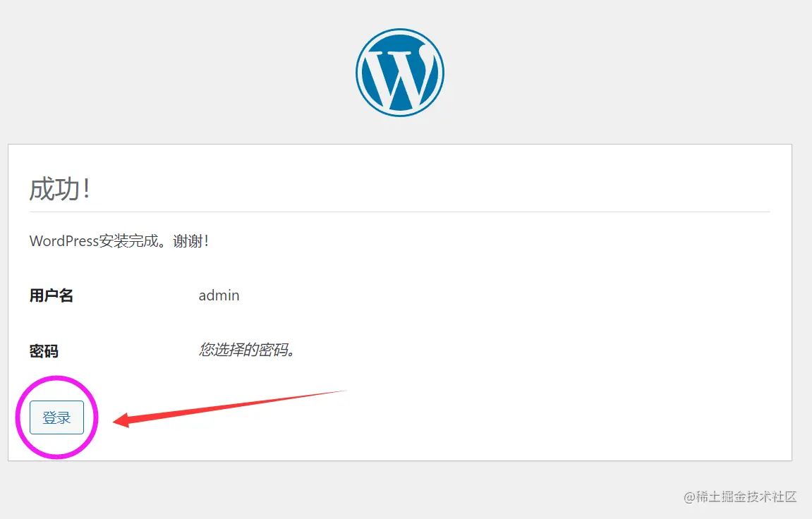Viewport: 812px width, 519px height.
Task: Click the '您选择的密码。' text
Action: pyautogui.click(x=247, y=350)
